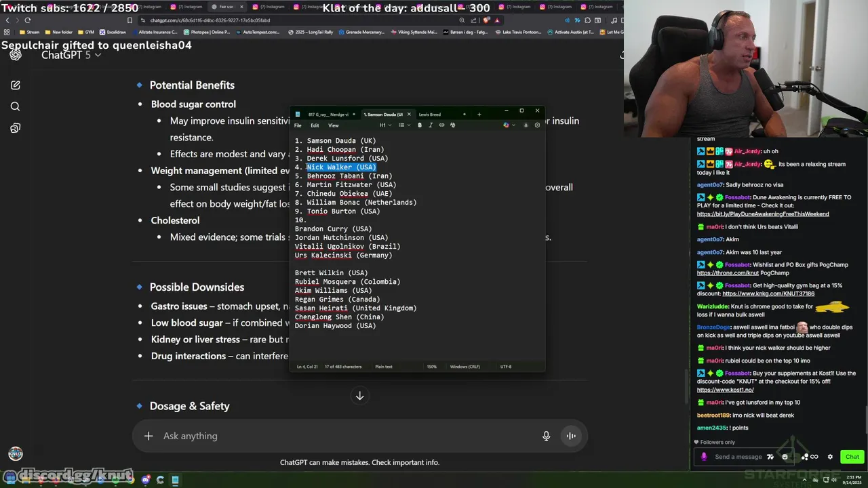Click the line 'Brandon Curry (USA)' in Notepad
868x488 pixels.
333,229
